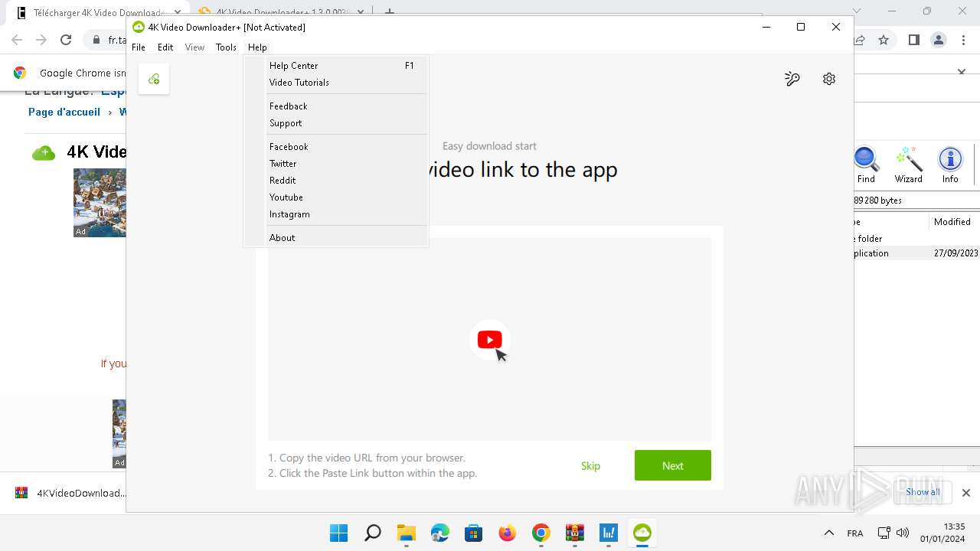
Task: Click the Paste Link icon button
Action: (154, 79)
